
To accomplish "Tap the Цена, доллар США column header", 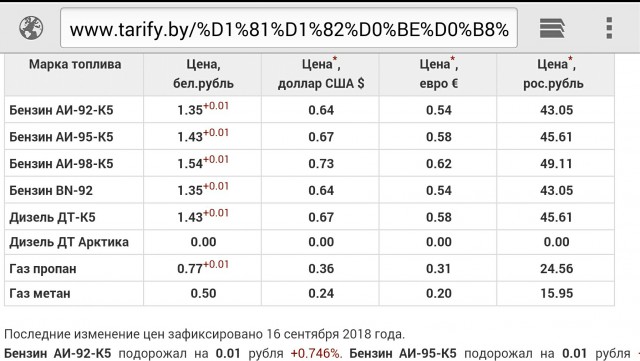I will [x=321, y=74].
